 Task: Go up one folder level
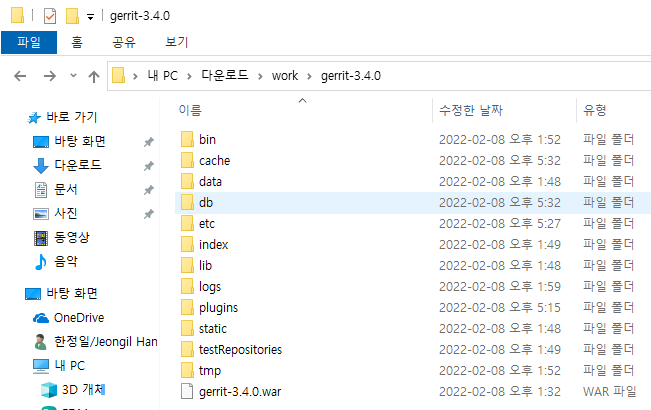94,76
